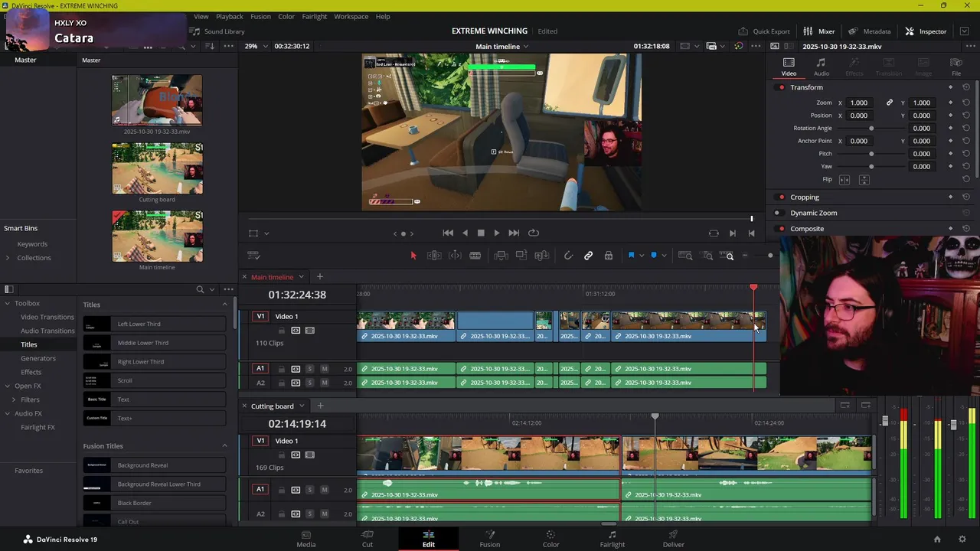Click the Replace Clip icon

pyautogui.click(x=541, y=256)
